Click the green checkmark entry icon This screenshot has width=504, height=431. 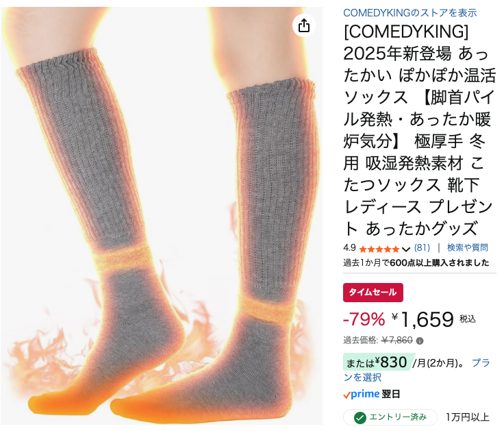(360, 418)
